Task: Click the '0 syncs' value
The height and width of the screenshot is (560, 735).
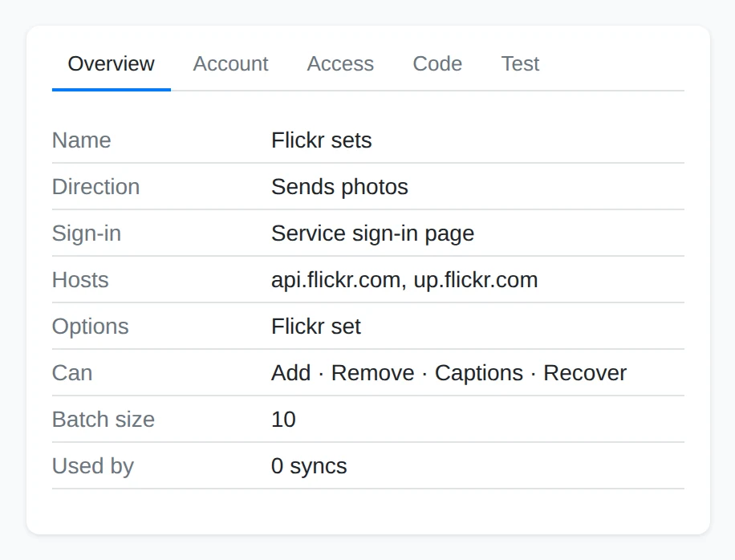Action: tap(309, 466)
